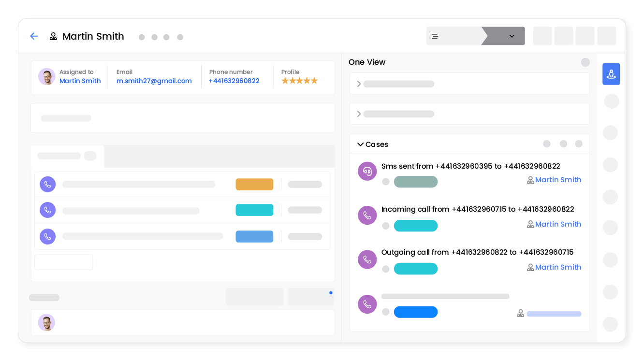Open the m.smith27@gmail.com email link
644x361 pixels.
(x=154, y=81)
